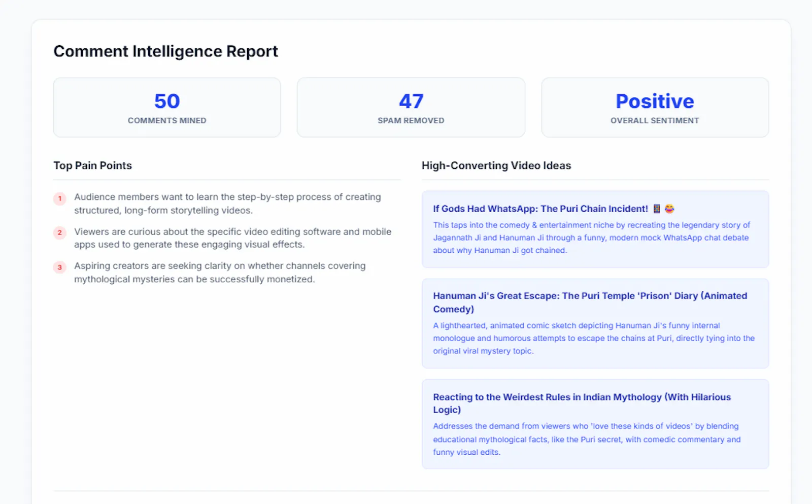Viewport: 812px width, 504px height.
Task: Open the If Gods Had WhatsApp idea card
Action: (x=595, y=229)
